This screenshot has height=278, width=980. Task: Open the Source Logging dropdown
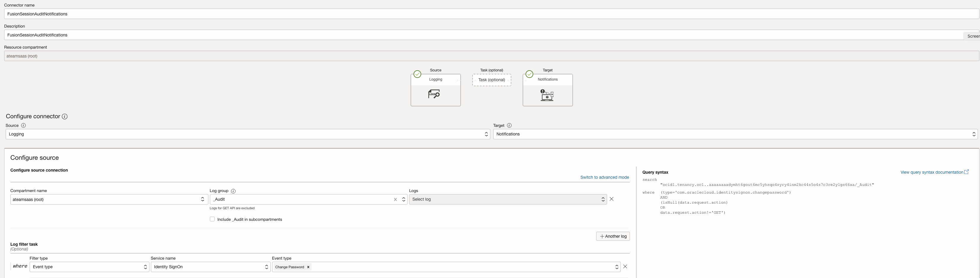click(247, 134)
